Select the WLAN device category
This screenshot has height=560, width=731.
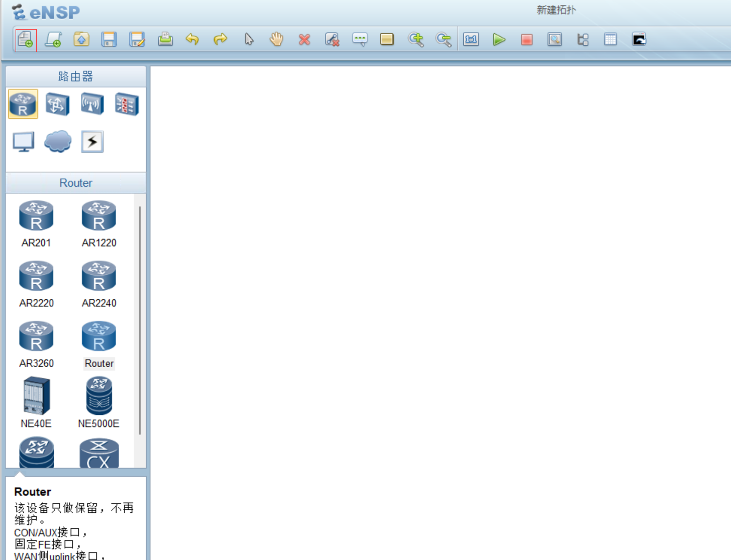tap(92, 104)
